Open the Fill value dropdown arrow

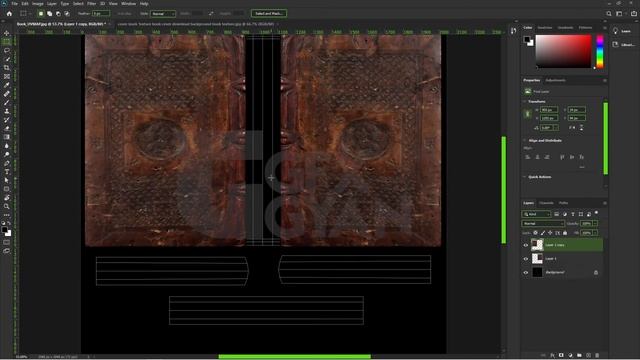(595, 233)
